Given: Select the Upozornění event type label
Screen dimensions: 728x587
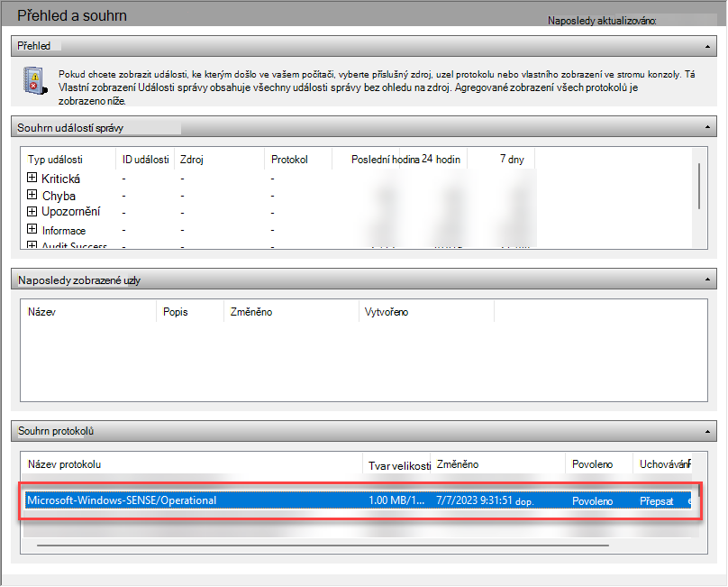Looking at the screenshot, I should [70, 212].
